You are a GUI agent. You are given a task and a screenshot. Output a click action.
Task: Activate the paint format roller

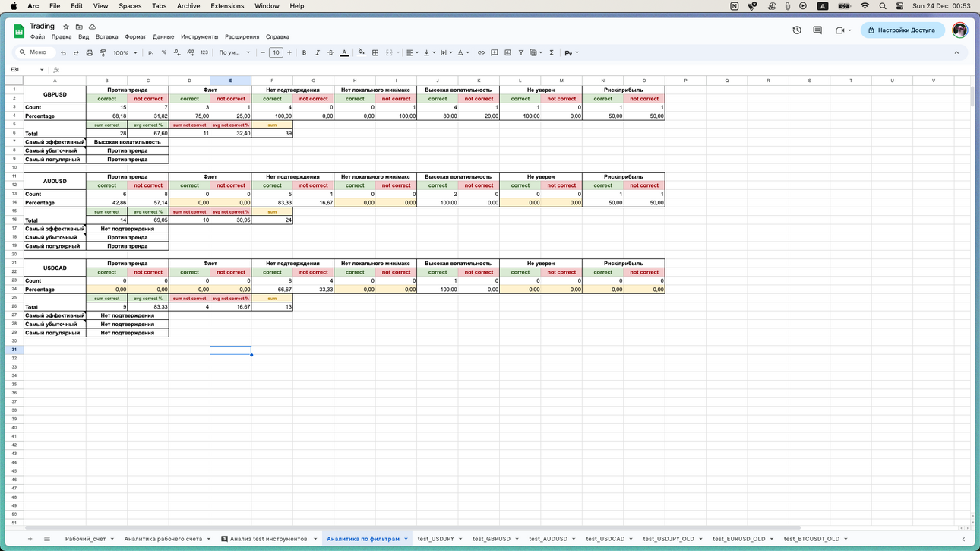click(x=103, y=52)
